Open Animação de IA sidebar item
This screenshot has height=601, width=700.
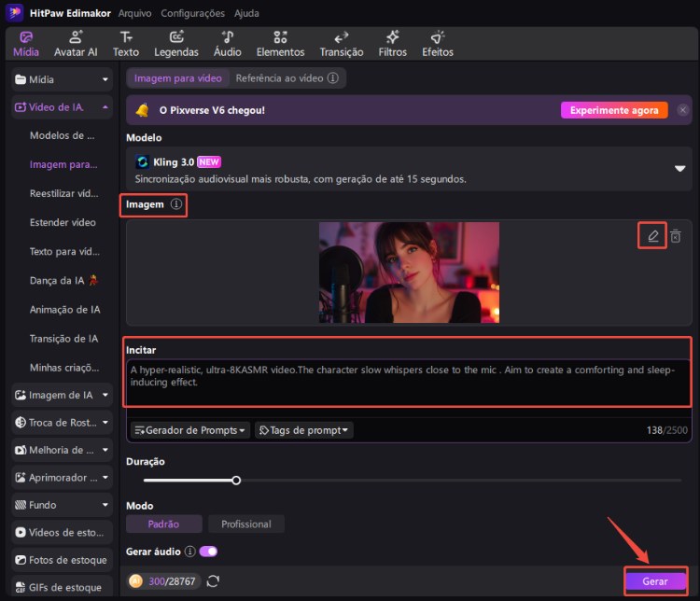pyautogui.click(x=64, y=310)
